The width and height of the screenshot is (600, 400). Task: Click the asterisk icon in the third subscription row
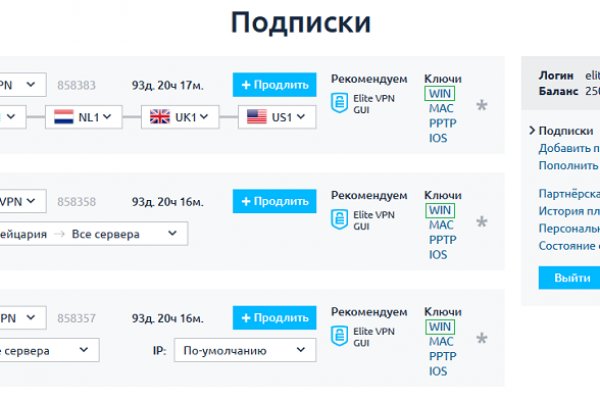coord(482,339)
